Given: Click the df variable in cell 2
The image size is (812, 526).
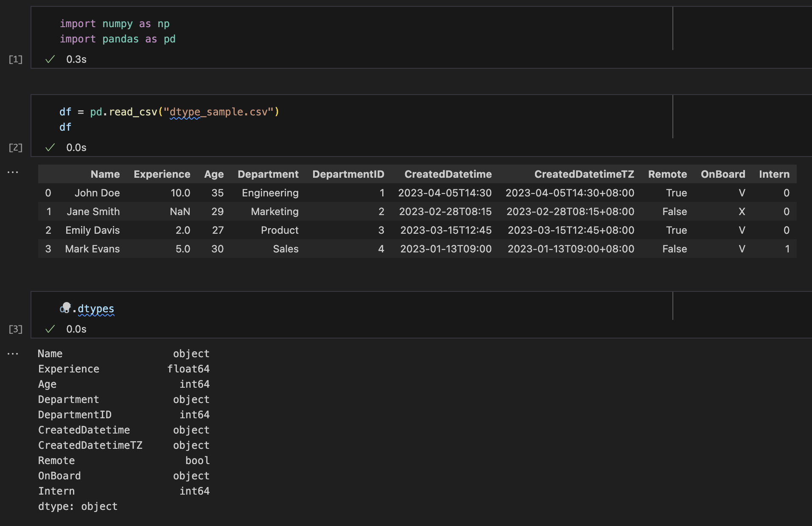Looking at the screenshot, I should 65,127.
